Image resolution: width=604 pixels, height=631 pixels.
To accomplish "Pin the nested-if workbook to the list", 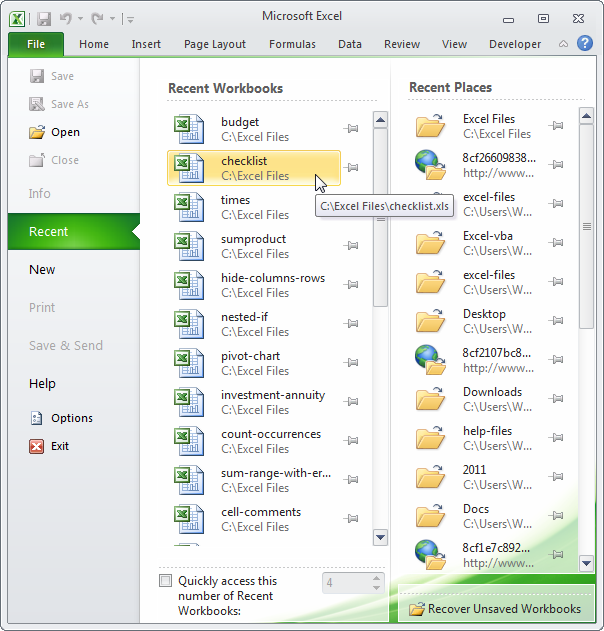I will [351, 324].
